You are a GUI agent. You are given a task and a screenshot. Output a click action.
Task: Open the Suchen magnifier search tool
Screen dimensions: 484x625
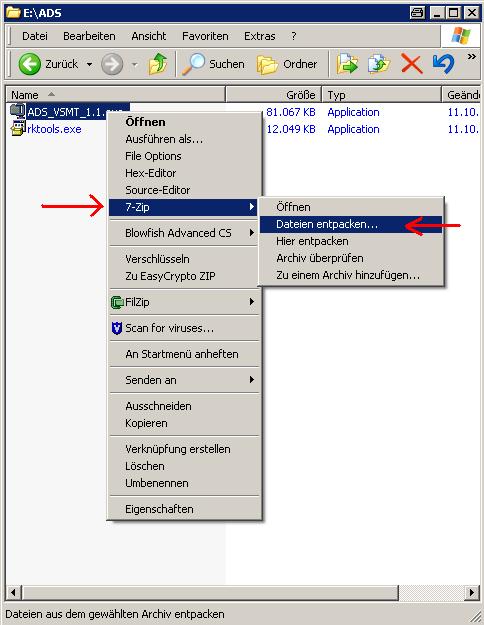pyautogui.click(x=194, y=64)
